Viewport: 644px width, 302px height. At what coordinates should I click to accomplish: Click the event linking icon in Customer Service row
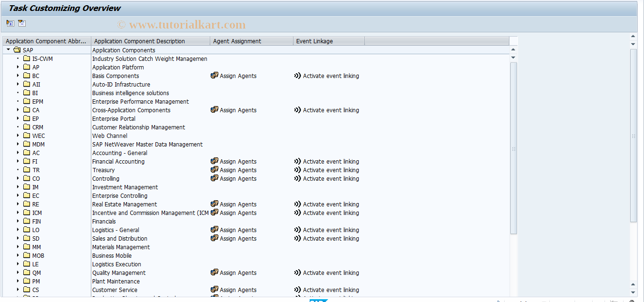click(298, 290)
